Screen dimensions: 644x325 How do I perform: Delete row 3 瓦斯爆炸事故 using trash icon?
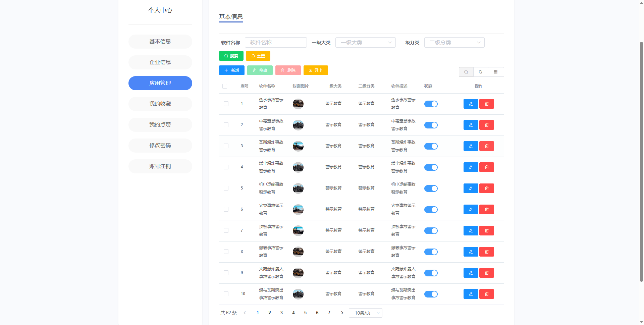coord(486,146)
